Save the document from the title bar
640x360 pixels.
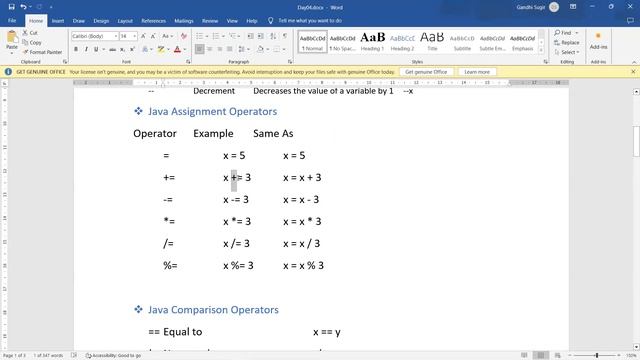[11, 7]
